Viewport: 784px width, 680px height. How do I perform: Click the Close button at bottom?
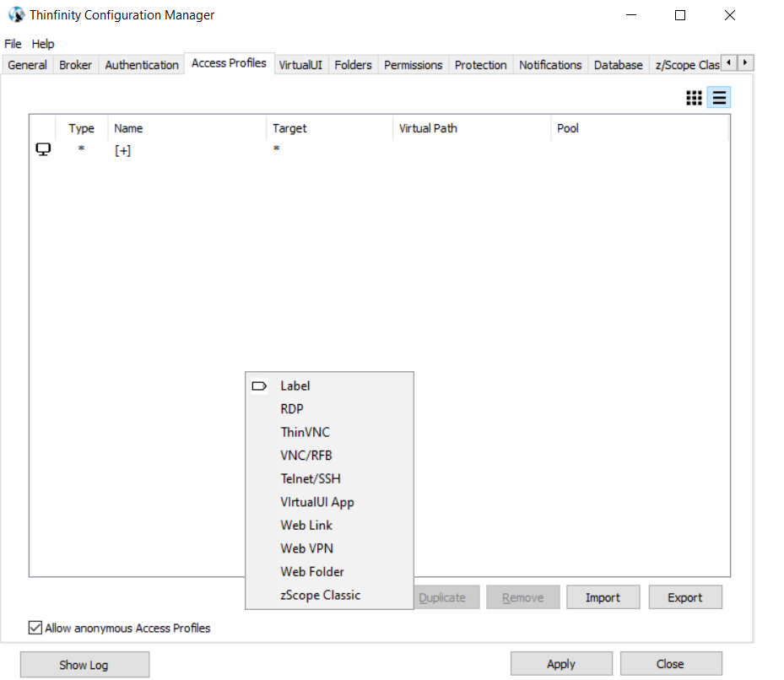671,663
